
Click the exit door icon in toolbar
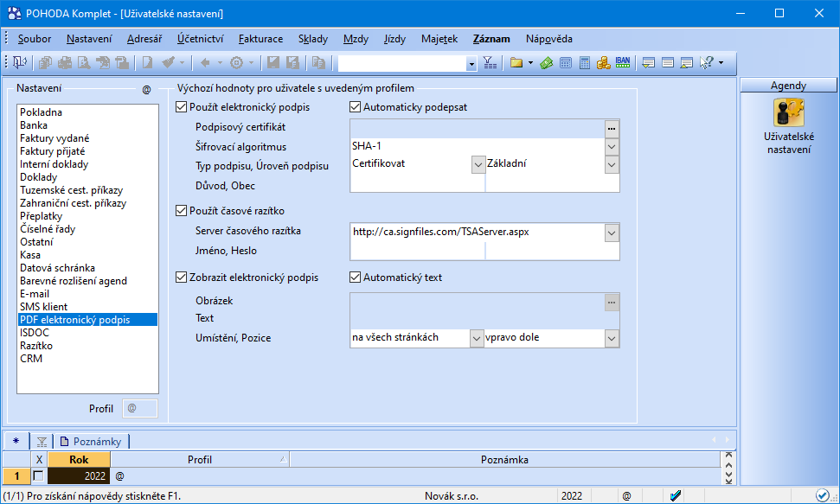[19, 62]
